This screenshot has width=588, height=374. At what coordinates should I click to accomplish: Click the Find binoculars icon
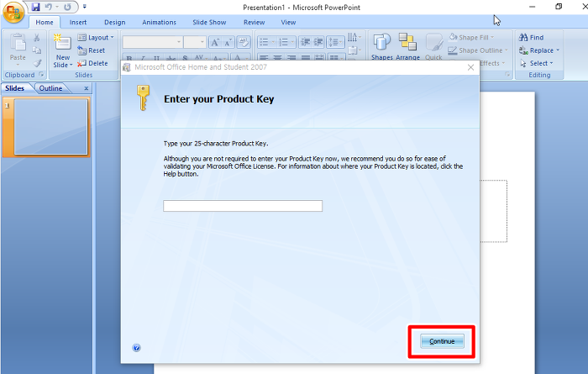pyautogui.click(x=523, y=37)
